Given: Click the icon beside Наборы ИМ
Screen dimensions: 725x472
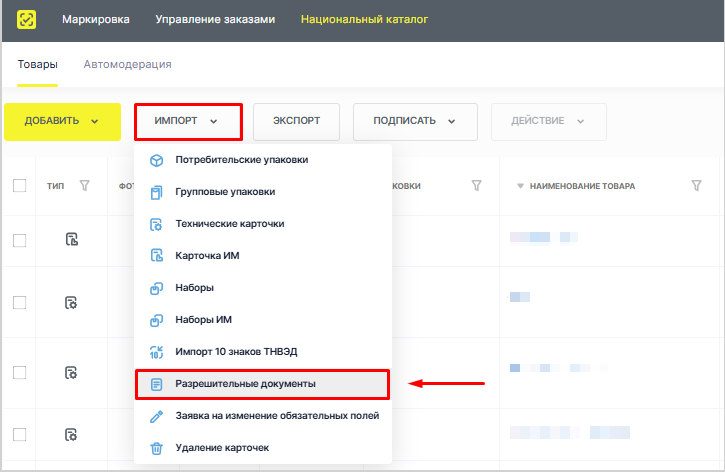Looking at the screenshot, I should click(x=157, y=320).
